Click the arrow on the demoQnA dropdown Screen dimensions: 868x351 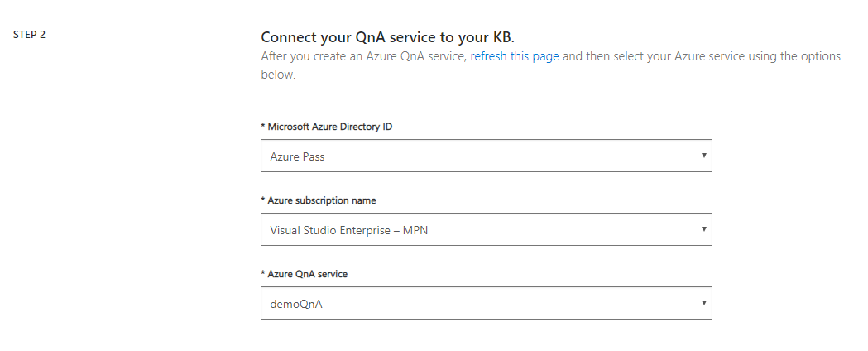[703, 303]
